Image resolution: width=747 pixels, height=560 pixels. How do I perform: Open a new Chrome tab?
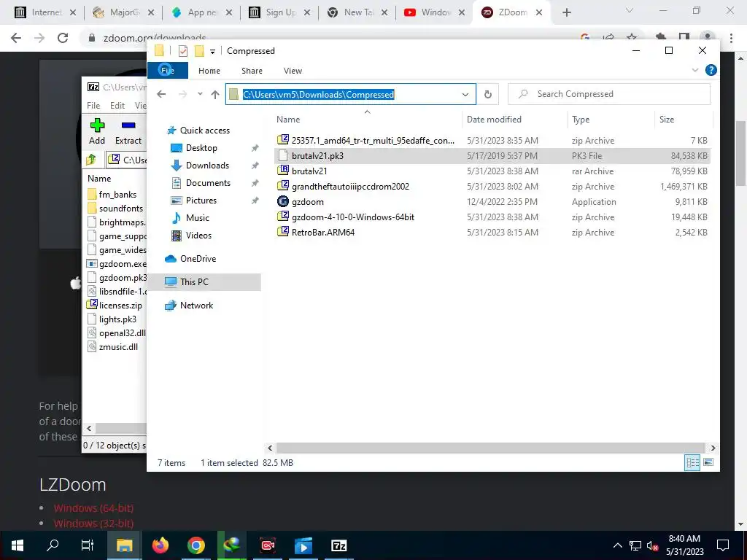(x=566, y=12)
